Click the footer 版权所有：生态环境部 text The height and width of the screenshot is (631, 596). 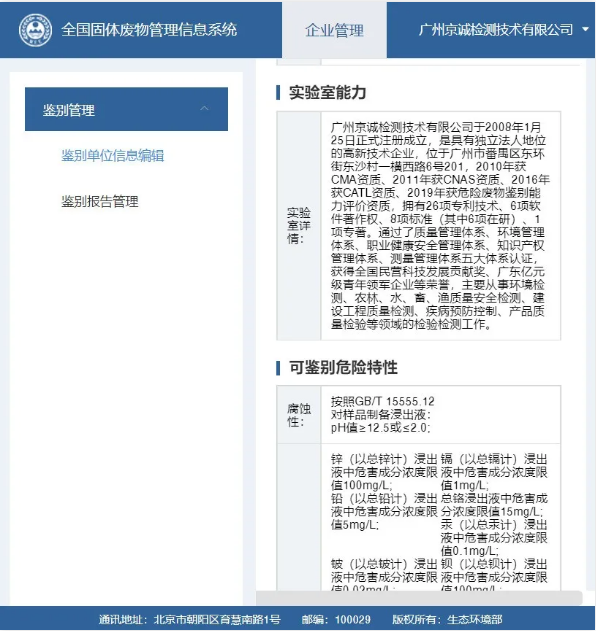447,619
